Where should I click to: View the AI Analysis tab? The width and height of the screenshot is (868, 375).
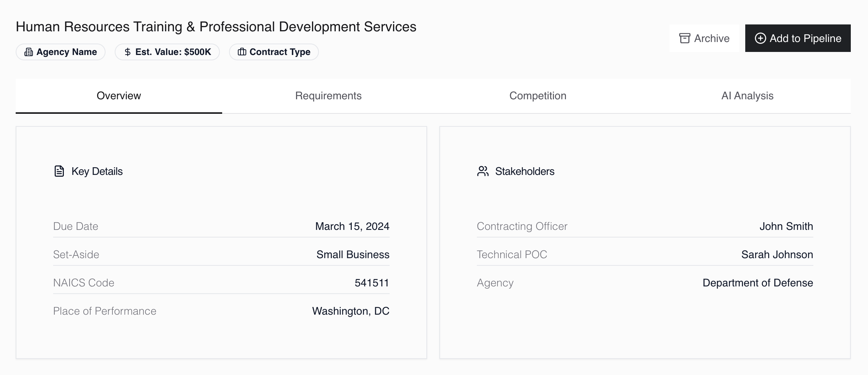747,96
